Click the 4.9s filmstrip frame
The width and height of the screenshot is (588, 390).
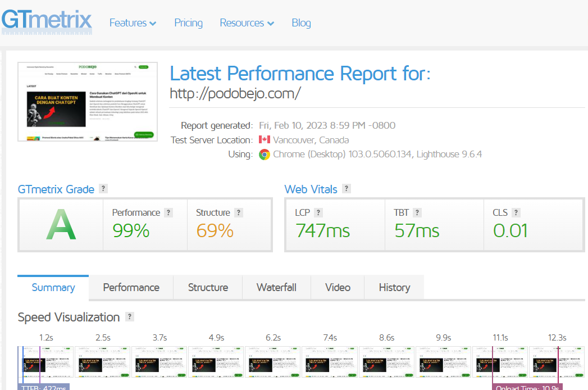tap(216, 362)
